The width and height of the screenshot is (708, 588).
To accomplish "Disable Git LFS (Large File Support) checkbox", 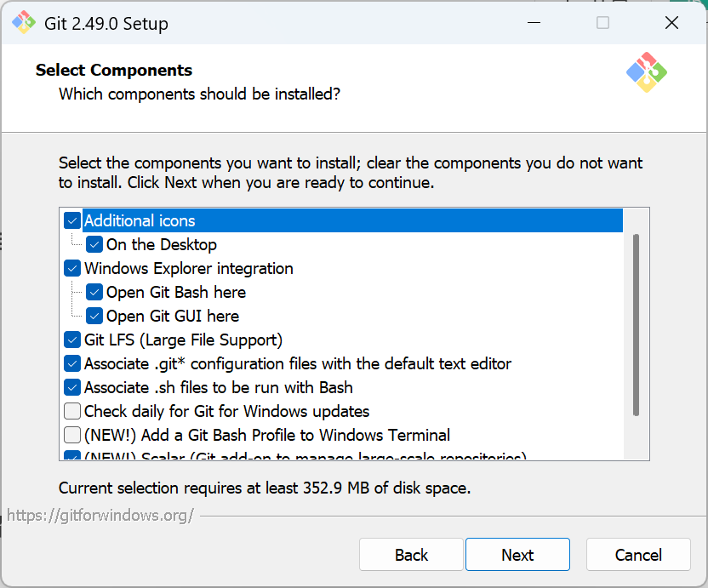I will [x=72, y=340].
